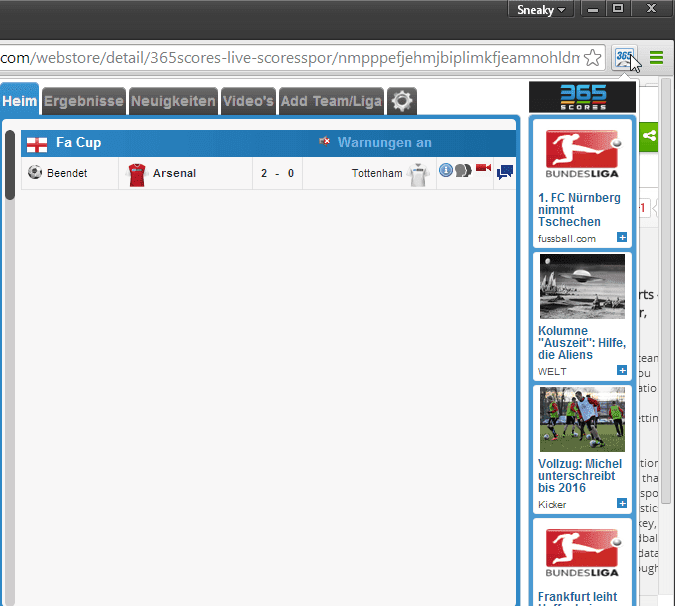Click the green share button on the page
Viewport: 675px width, 606px height.
coord(648,137)
